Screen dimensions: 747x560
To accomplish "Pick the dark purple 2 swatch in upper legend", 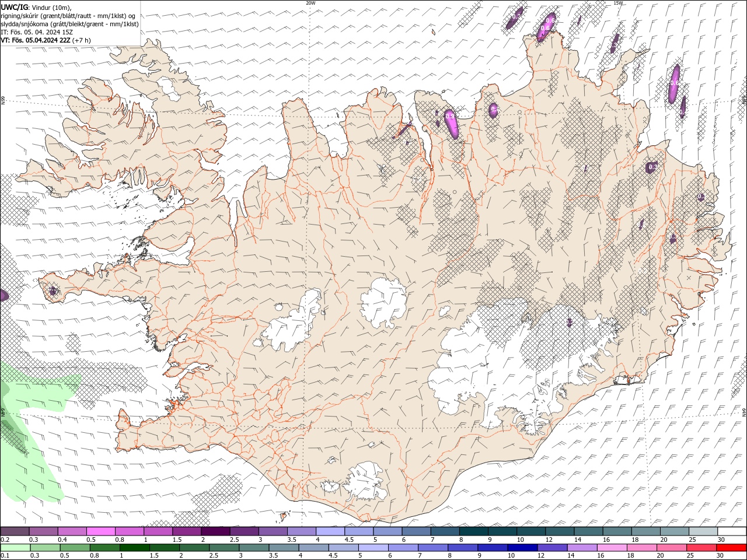I will (215, 531).
